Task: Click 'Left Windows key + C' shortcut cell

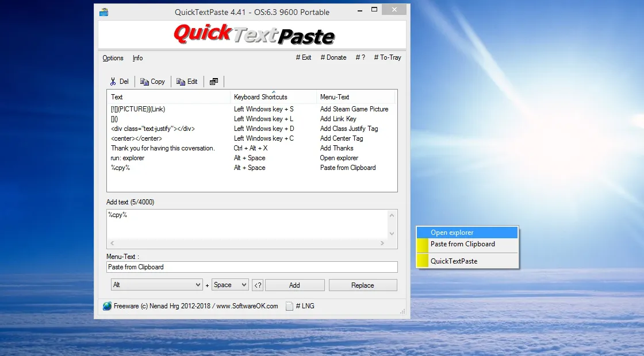Action: pyautogui.click(x=264, y=138)
